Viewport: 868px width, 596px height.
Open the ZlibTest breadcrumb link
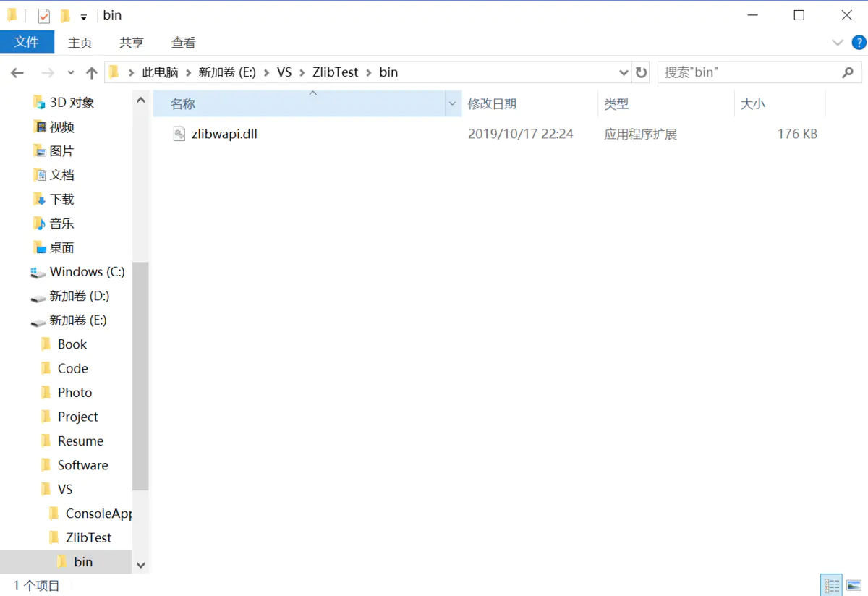pos(335,72)
